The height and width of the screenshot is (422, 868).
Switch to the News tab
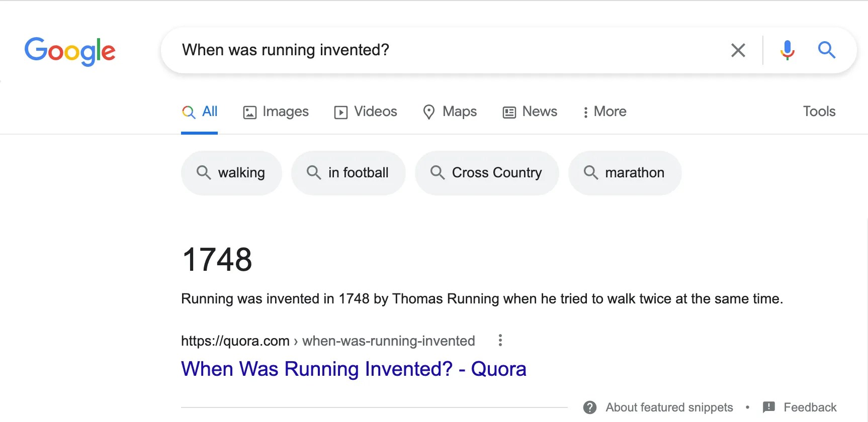tap(539, 112)
